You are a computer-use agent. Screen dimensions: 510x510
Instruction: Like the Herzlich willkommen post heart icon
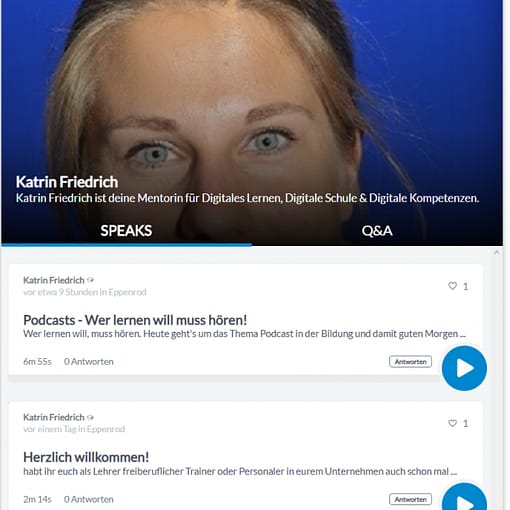[452, 423]
